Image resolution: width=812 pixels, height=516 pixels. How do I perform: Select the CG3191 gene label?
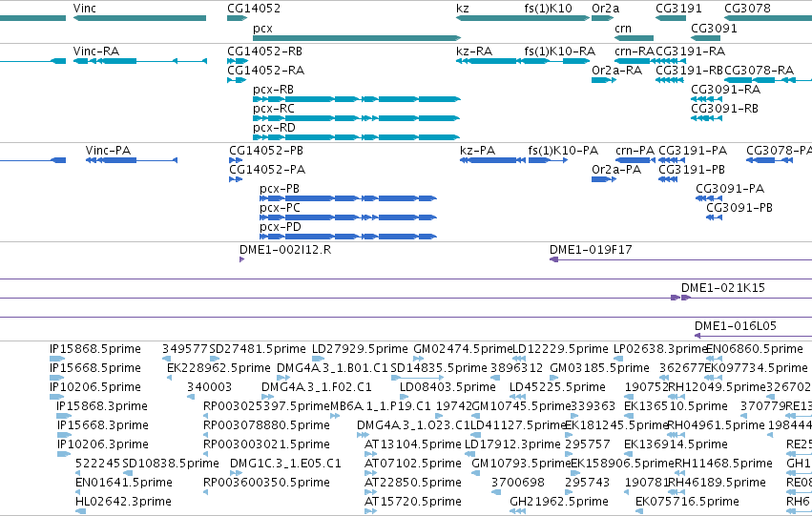point(678,9)
